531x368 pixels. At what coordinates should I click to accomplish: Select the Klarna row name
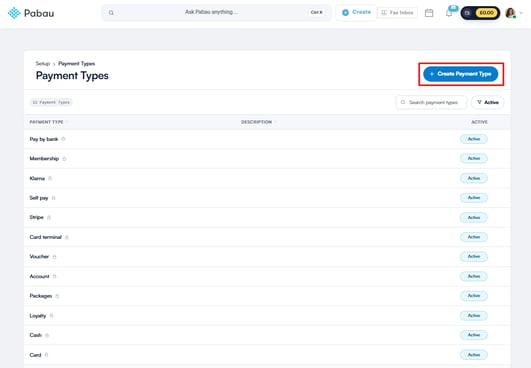[x=37, y=178]
